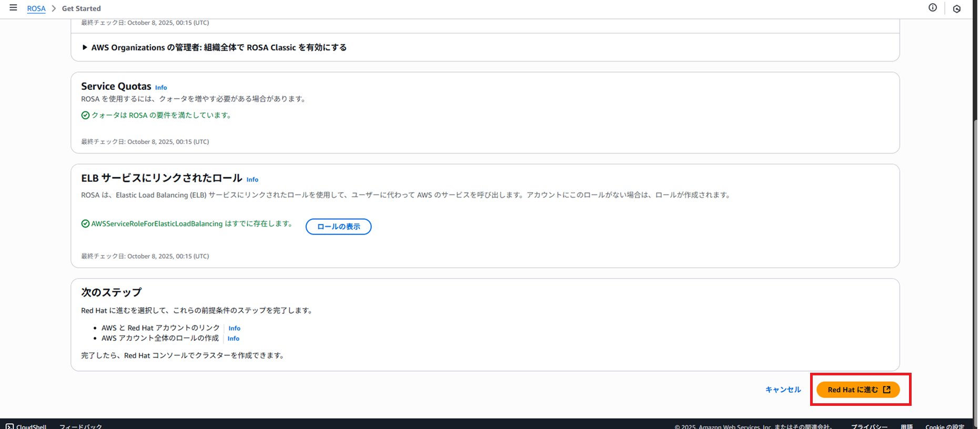Open Cookie の設定 in footer
The image size is (980, 429).
click(x=944, y=426)
